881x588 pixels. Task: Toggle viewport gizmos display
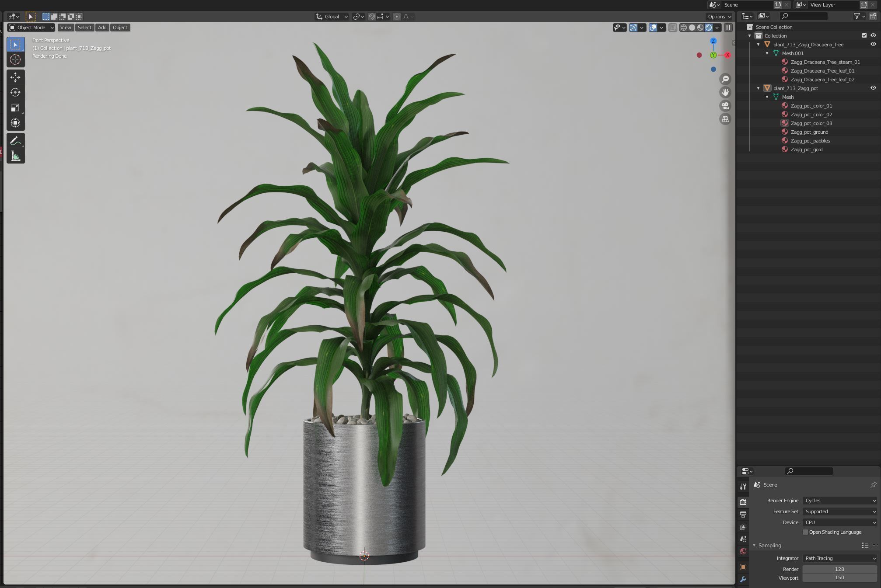[633, 28]
